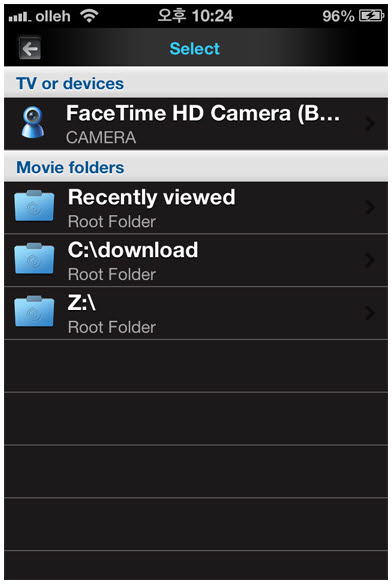Viewport: 392px width, 585px height.
Task: Tap the Recently viewed folder icon
Action: pos(34,206)
